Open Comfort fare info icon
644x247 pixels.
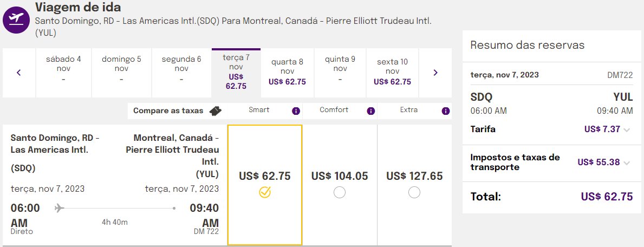[371, 111]
